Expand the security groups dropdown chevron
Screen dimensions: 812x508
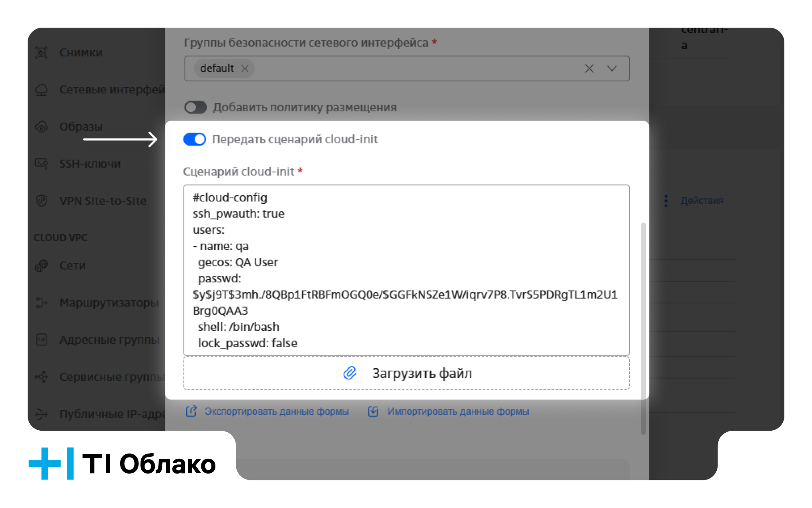[x=612, y=69]
